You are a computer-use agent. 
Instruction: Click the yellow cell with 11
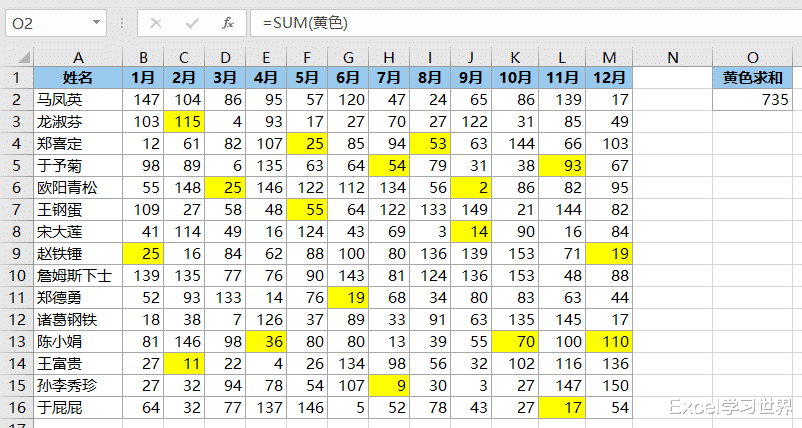tap(184, 364)
